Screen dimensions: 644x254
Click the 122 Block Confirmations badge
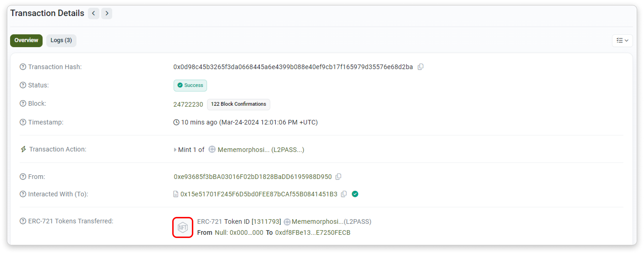tap(238, 104)
